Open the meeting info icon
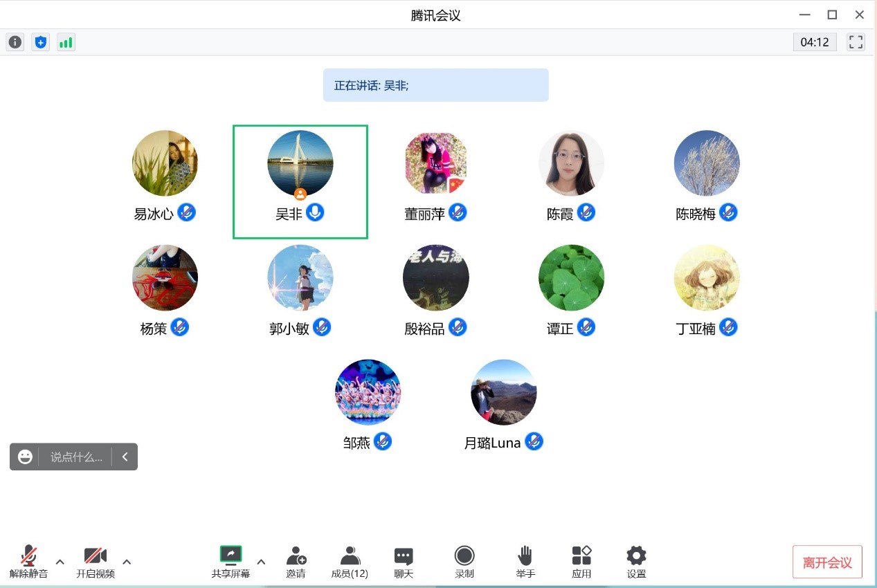This screenshot has width=877, height=588. click(15, 42)
